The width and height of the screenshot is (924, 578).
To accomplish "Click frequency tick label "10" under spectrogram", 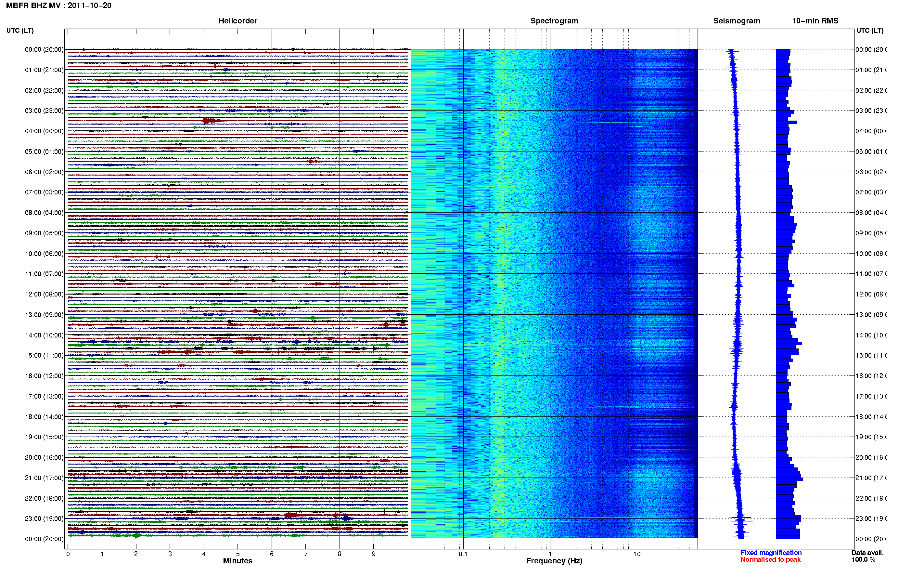I will click(636, 554).
